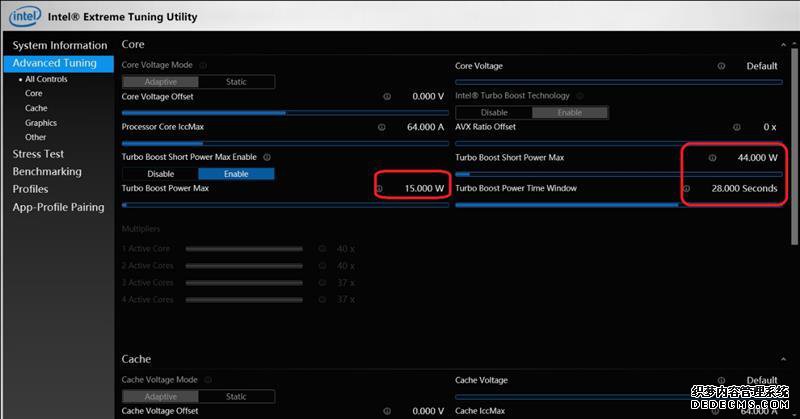The height and width of the screenshot is (419, 800).
Task: Click the 0.000 V Cache Voltage Offset value
Action: (428, 411)
